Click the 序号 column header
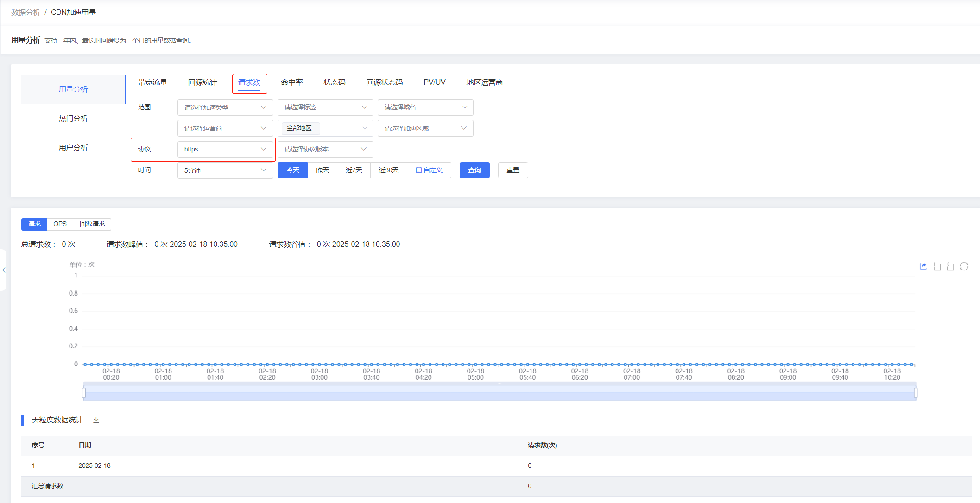Viewport: 980px width, 503px height. pos(38,445)
